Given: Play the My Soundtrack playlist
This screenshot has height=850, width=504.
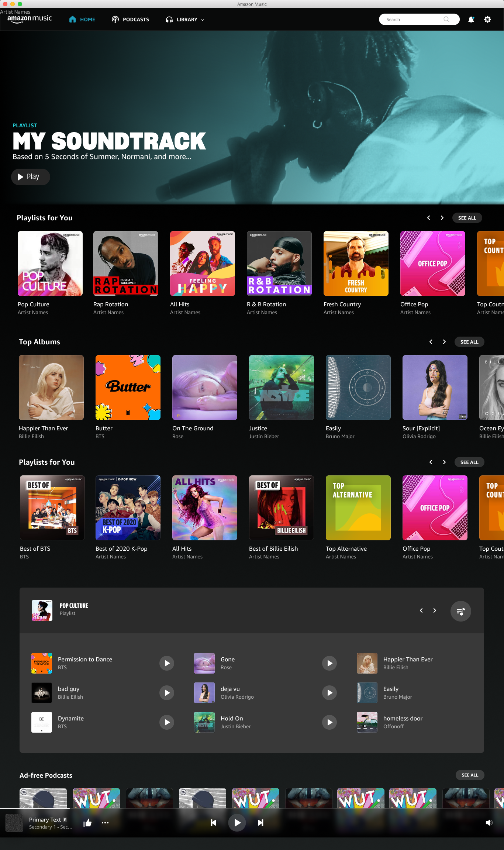Looking at the screenshot, I should pos(30,177).
